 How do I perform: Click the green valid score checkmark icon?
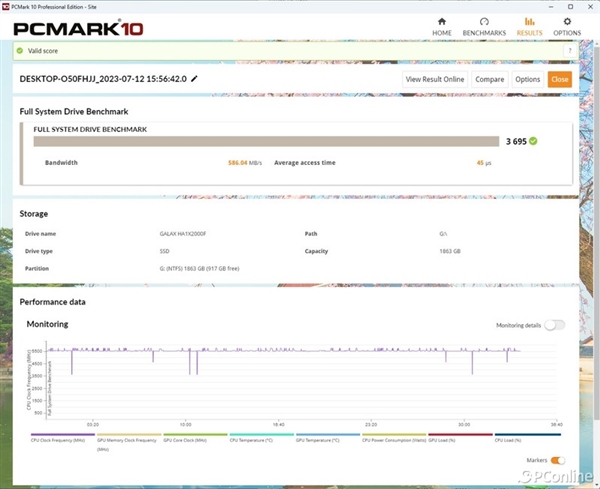[20, 51]
